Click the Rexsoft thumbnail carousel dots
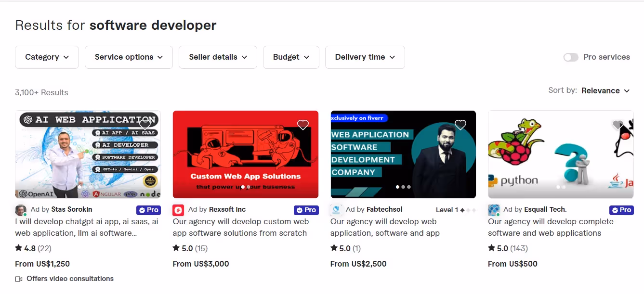 [246, 187]
